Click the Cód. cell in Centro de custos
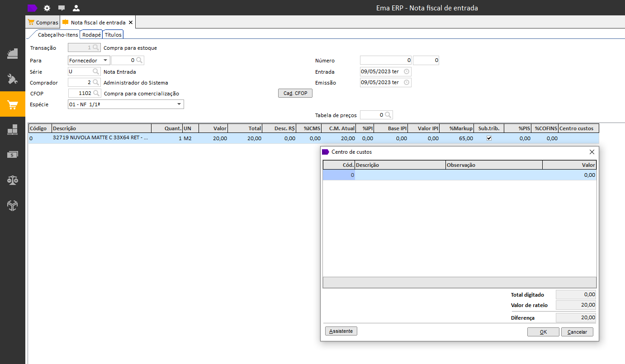625x364 pixels. point(339,175)
